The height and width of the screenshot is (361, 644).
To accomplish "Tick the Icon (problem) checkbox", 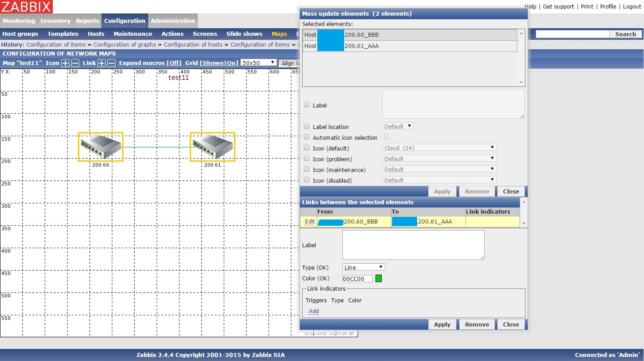I will (307, 158).
